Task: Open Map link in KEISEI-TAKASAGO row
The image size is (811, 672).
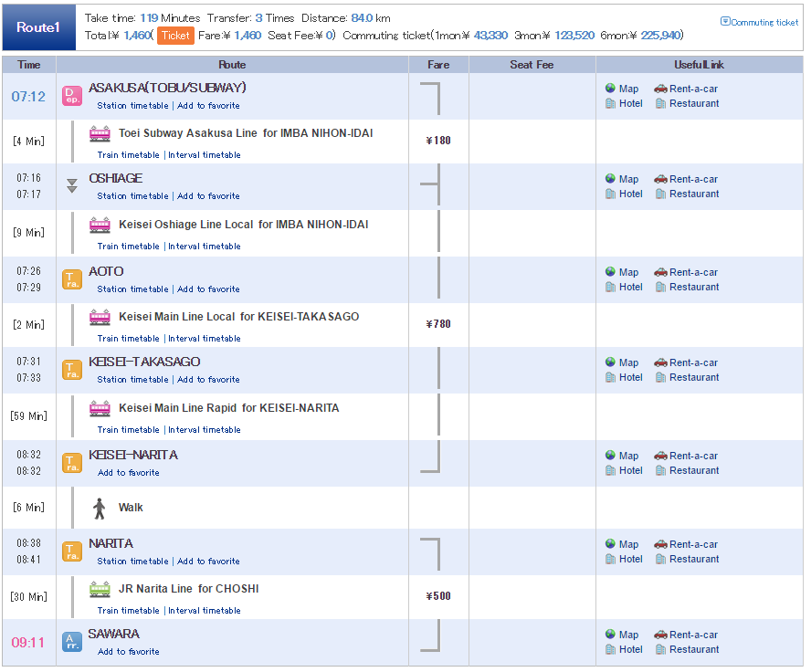Action: pos(629,362)
